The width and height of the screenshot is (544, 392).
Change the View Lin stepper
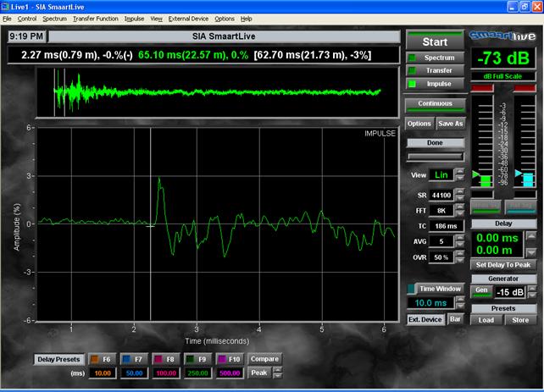click(459, 174)
